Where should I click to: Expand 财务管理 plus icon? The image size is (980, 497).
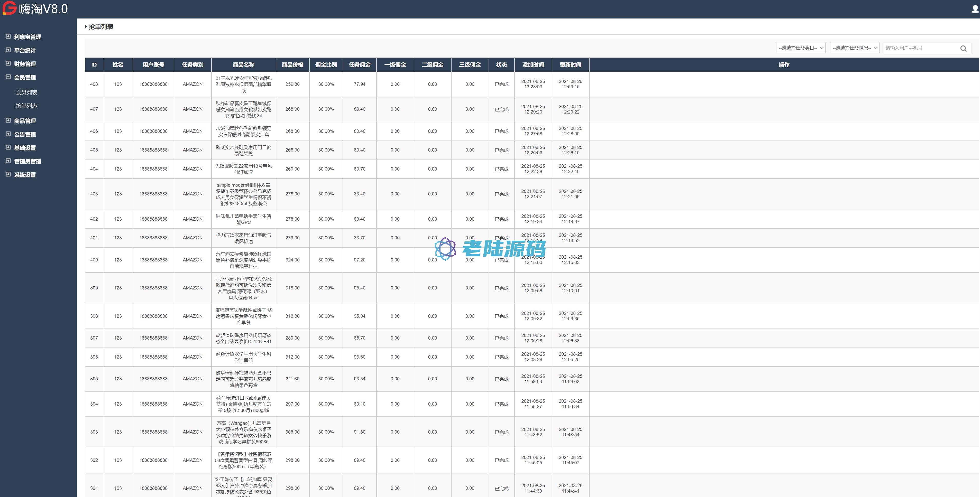(x=8, y=63)
